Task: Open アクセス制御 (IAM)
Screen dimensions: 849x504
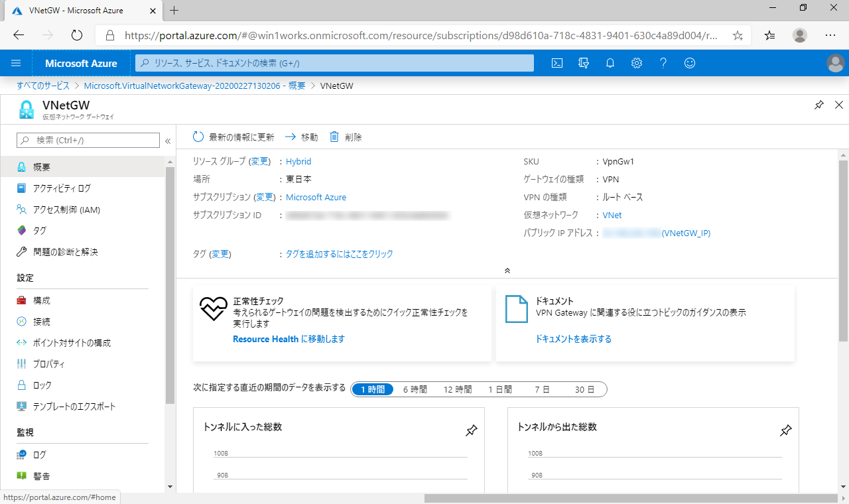Action: 83,210
